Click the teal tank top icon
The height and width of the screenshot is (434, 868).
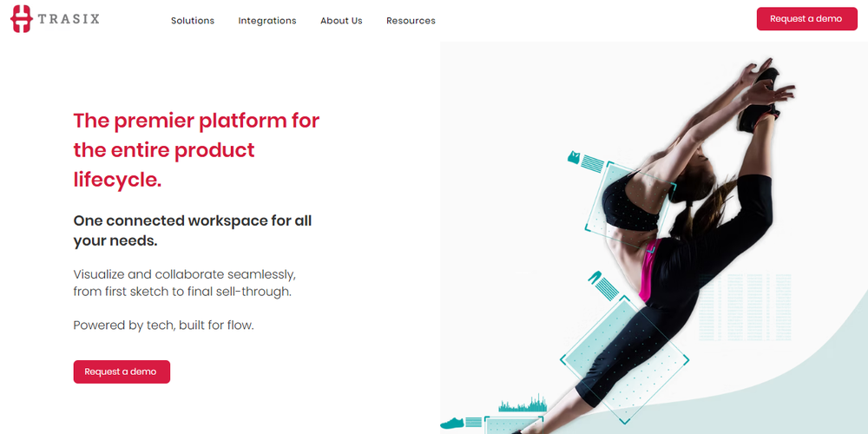coord(574,158)
